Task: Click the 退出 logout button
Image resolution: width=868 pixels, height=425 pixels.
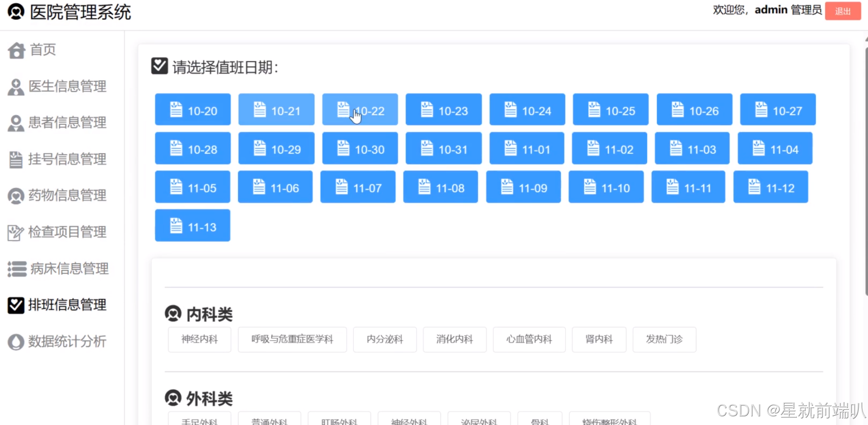Action: (x=842, y=11)
